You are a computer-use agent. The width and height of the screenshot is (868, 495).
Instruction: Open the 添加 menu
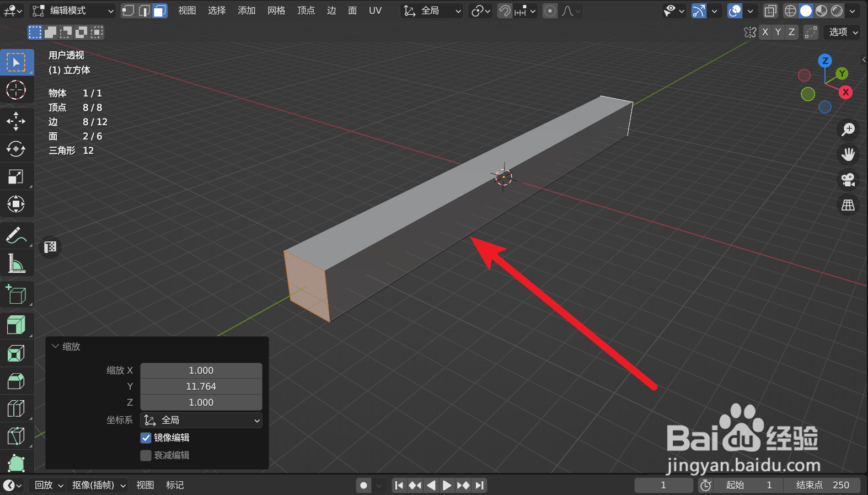(x=247, y=10)
